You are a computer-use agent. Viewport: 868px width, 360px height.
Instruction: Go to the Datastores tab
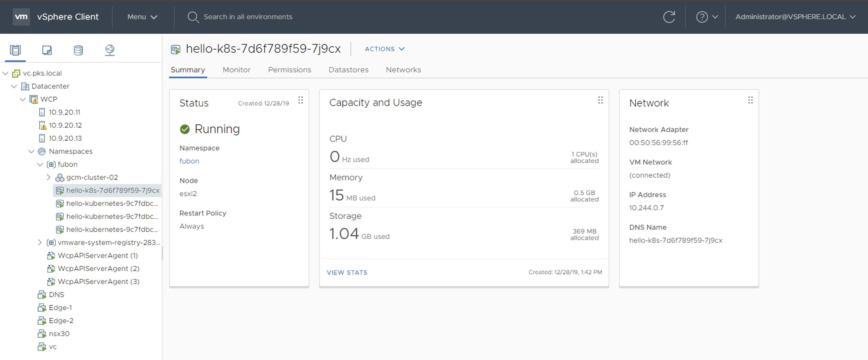pos(348,70)
